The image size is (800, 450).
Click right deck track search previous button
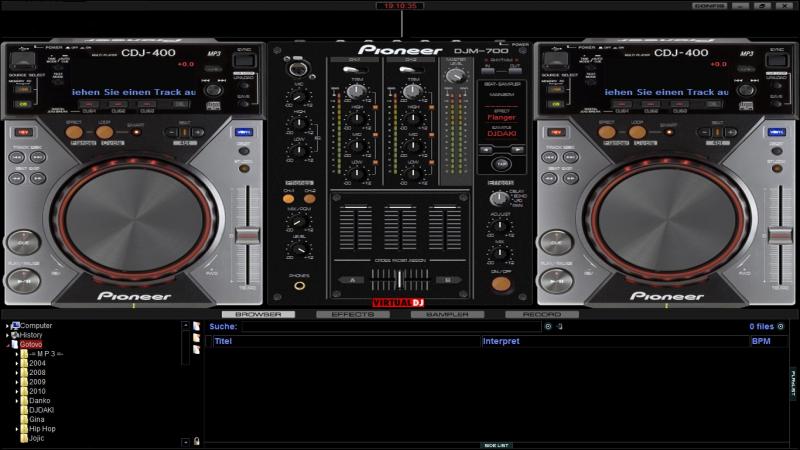coord(549,157)
